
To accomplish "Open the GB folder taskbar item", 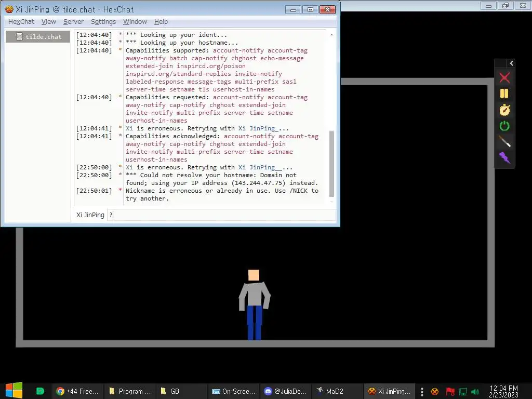I will (182, 391).
